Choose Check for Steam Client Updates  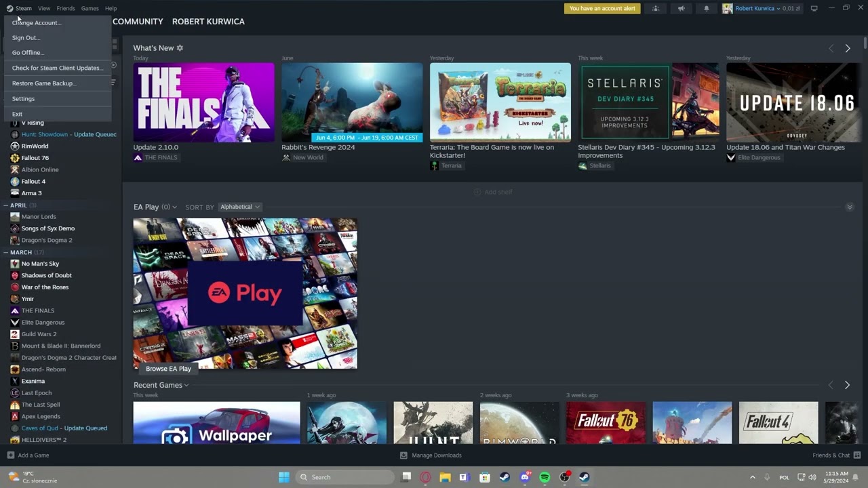tap(58, 68)
